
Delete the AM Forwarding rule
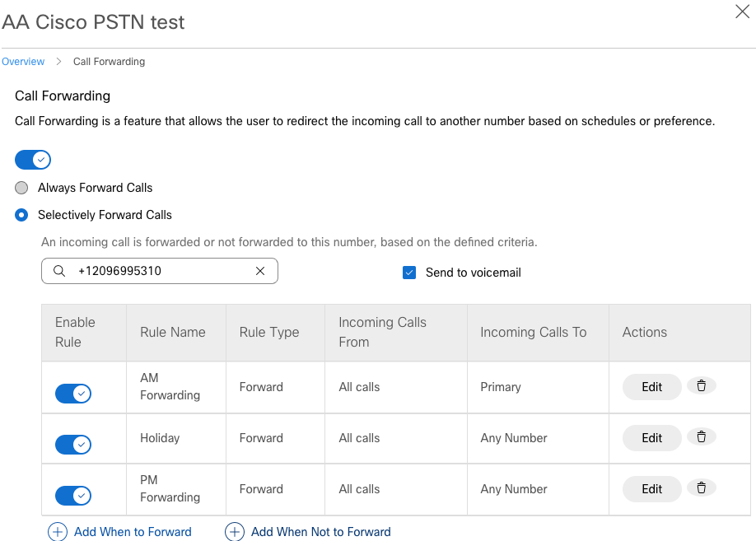[702, 385]
